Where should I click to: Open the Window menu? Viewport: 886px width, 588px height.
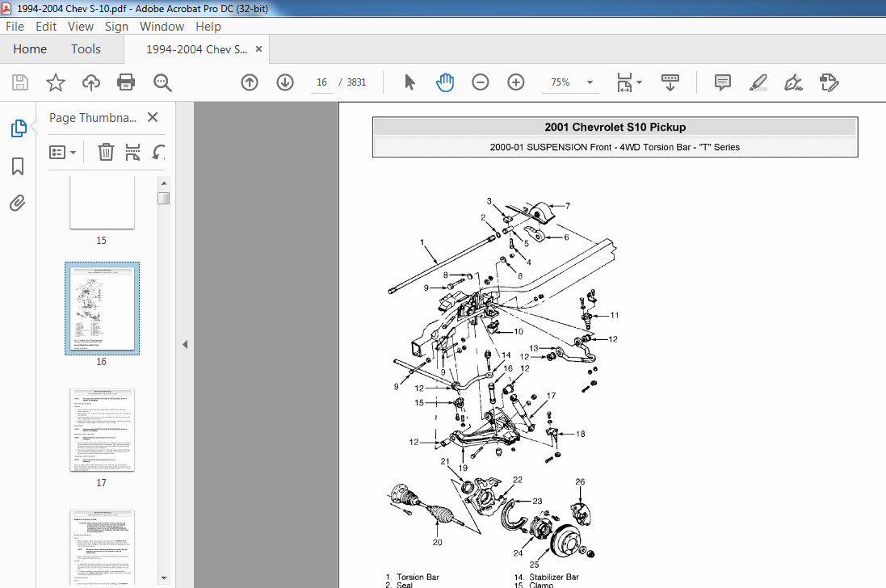click(162, 27)
